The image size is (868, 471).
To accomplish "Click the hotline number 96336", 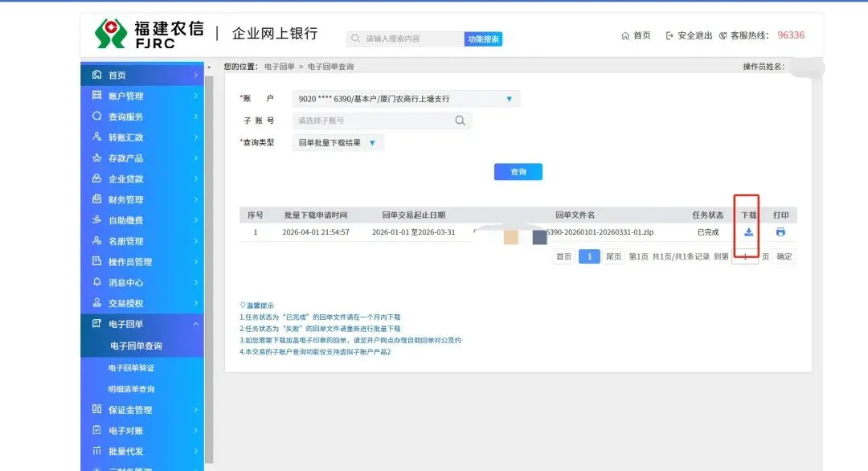I will click(x=791, y=35).
